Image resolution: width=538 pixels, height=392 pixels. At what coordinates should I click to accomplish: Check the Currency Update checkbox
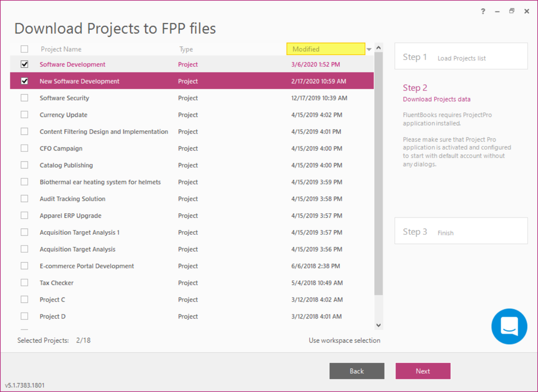click(24, 115)
